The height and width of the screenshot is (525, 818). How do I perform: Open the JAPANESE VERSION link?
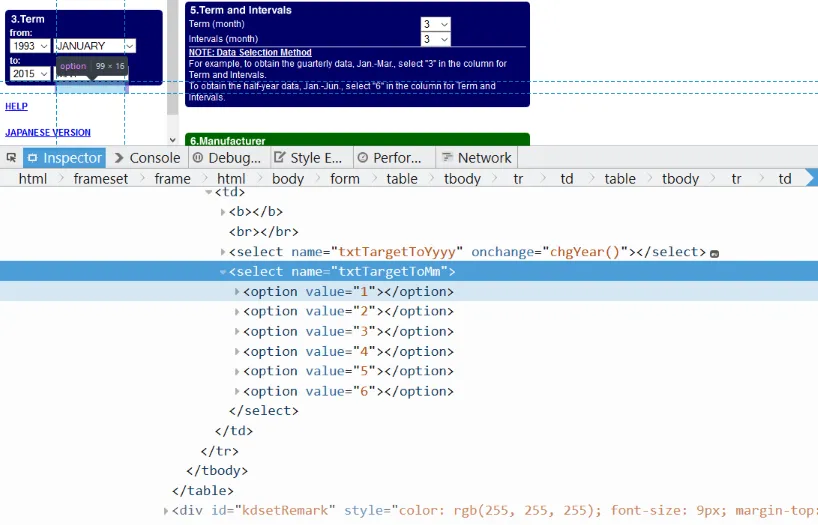tap(48, 133)
